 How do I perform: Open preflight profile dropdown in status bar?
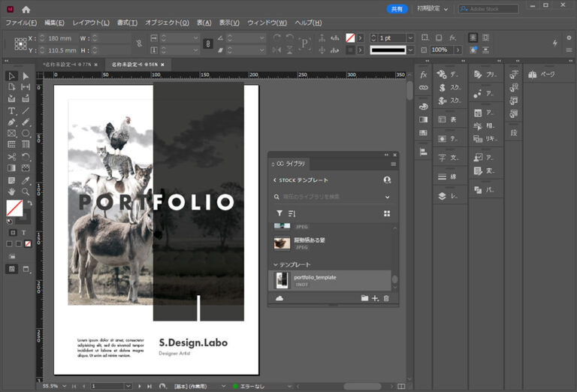click(x=223, y=386)
